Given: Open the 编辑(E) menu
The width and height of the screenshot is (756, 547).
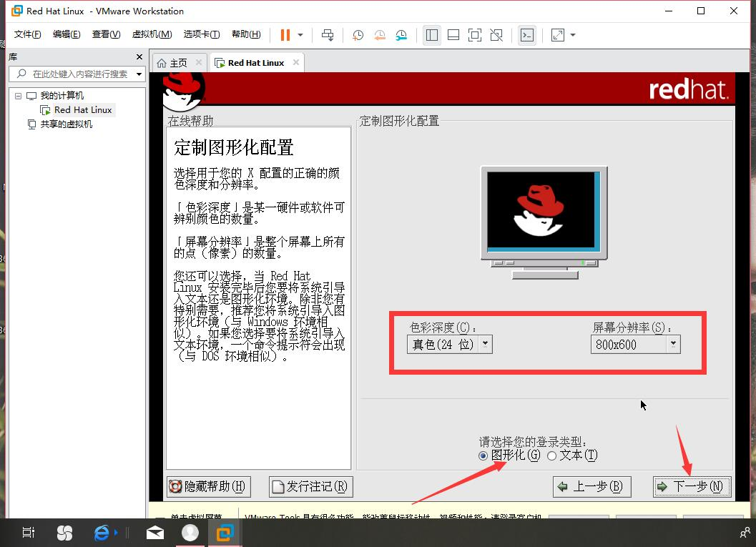Looking at the screenshot, I should point(67,34).
